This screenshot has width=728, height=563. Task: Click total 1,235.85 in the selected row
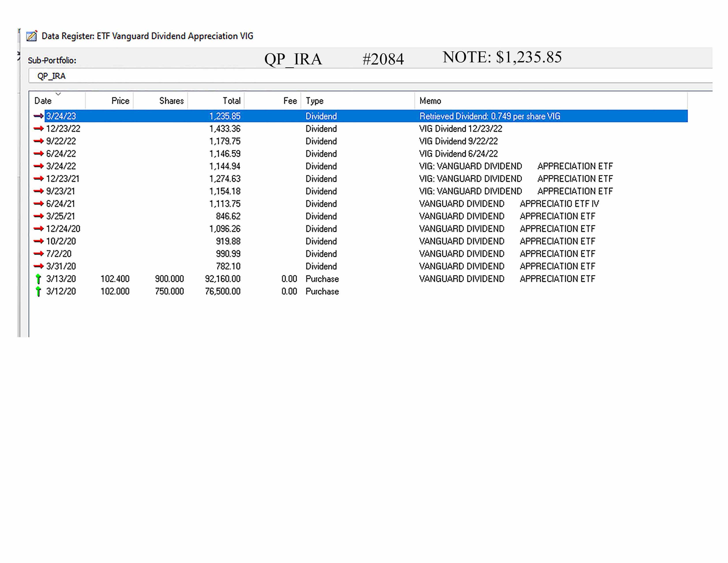(225, 116)
